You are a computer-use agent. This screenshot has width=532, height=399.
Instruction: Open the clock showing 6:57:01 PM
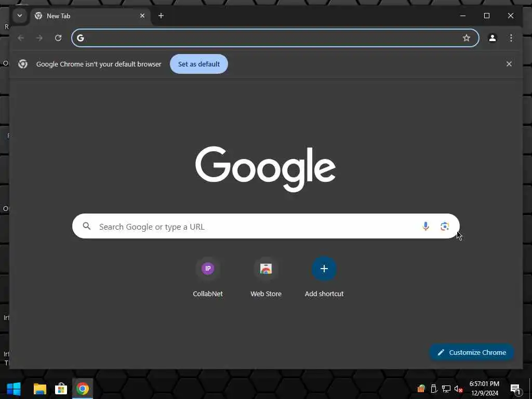tap(484, 389)
